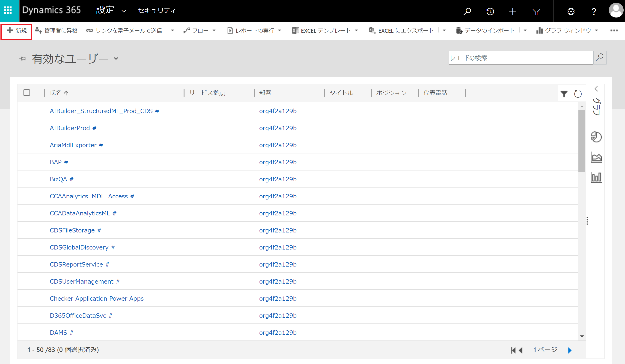Open the フロー flow menu
Viewport: 625px width, 364px height.
pos(199,30)
